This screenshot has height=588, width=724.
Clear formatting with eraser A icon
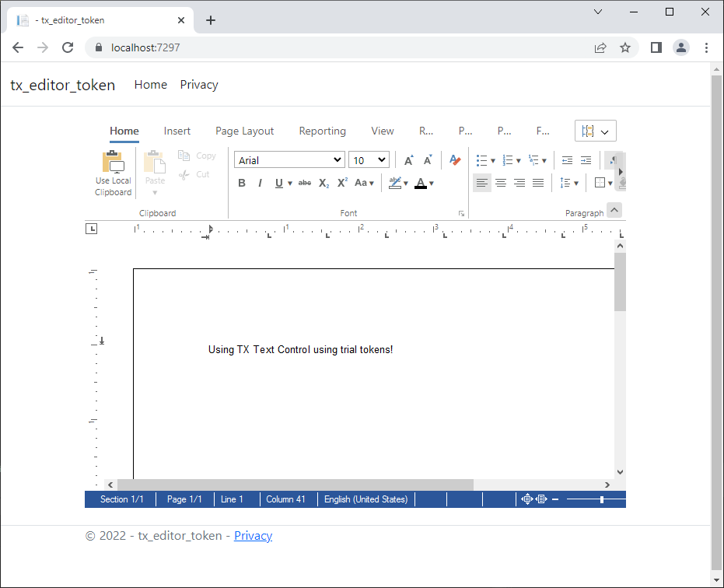click(x=455, y=160)
